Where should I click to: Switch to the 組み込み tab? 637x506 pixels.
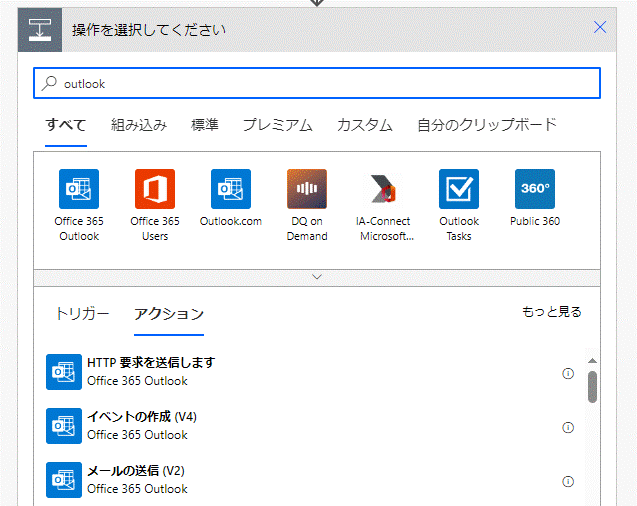[139, 125]
